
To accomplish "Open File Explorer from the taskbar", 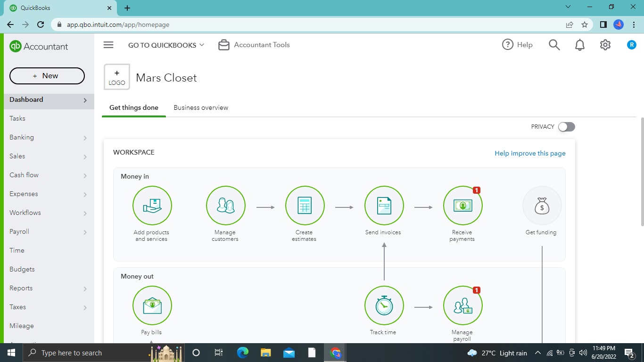I will click(266, 353).
